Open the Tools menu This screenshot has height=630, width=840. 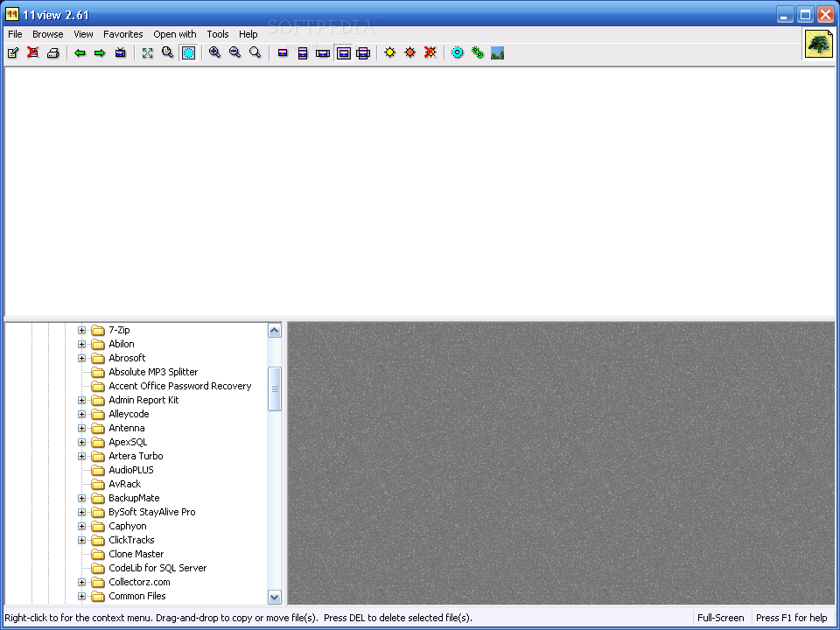pos(218,34)
